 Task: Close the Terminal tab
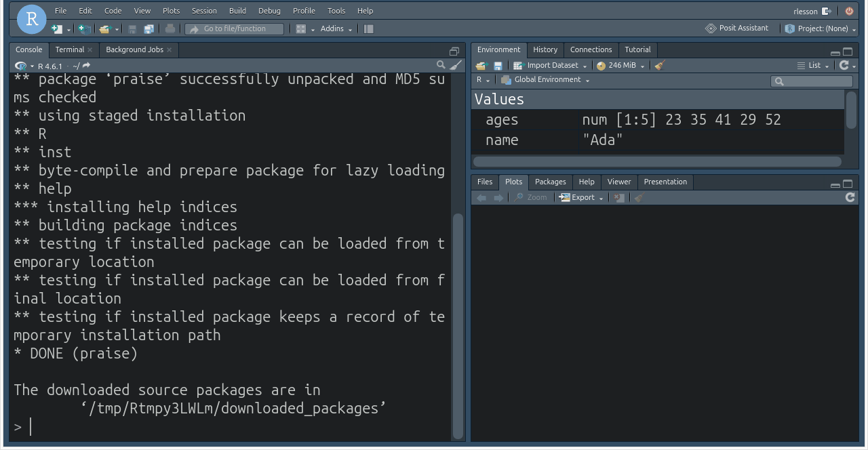point(90,50)
